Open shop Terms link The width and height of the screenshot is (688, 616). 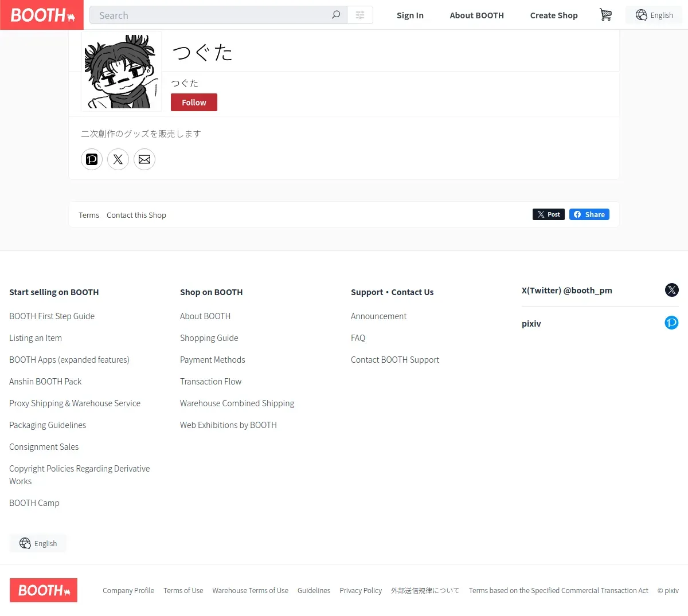pyautogui.click(x=89, y=215)
